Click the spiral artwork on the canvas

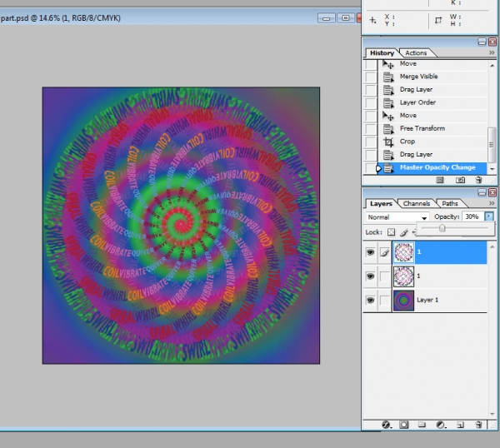pyautogui.click(x=181, y=226)
